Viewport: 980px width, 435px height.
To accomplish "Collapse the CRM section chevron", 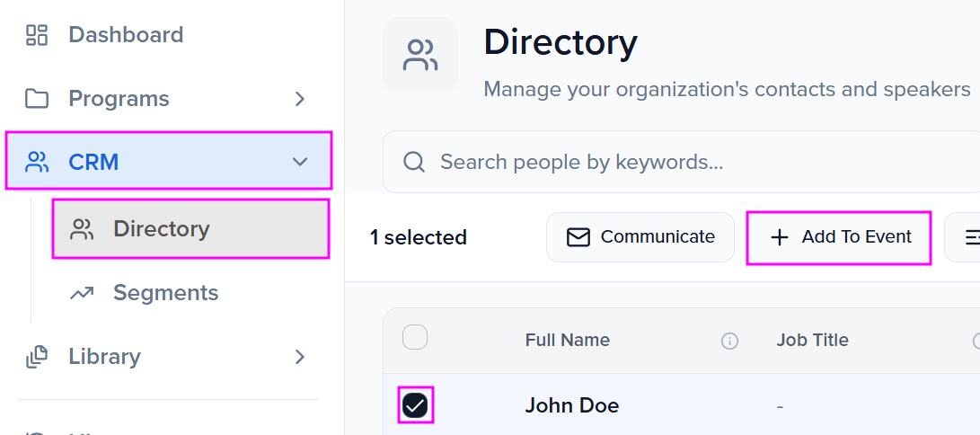I will coord(300,163).
